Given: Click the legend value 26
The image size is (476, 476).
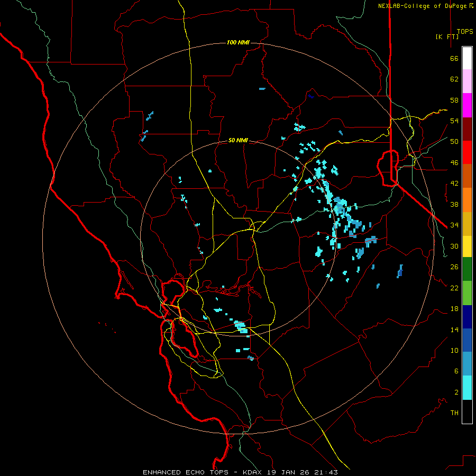Looking at the screenshot, I should (x=454, y=267).
